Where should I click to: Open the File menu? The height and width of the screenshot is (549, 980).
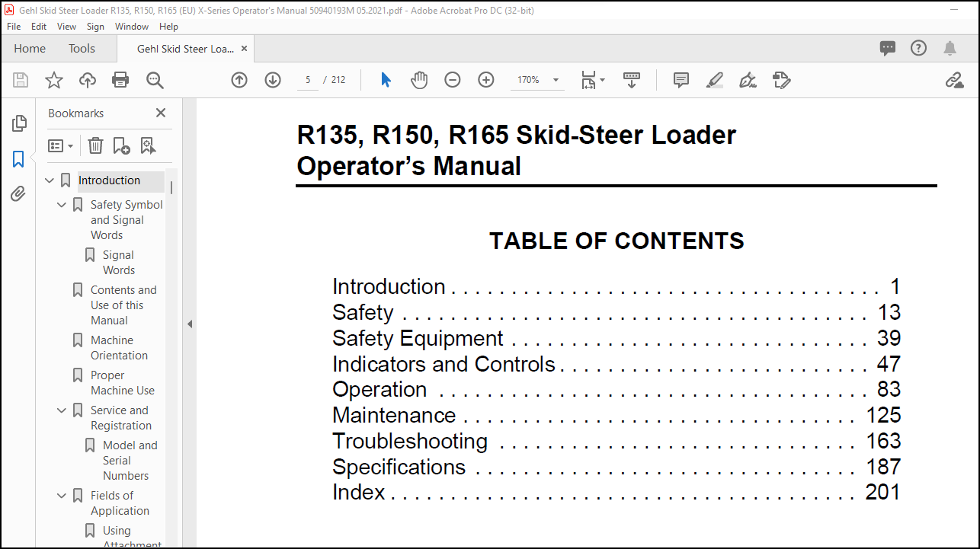tap(14, 27)
